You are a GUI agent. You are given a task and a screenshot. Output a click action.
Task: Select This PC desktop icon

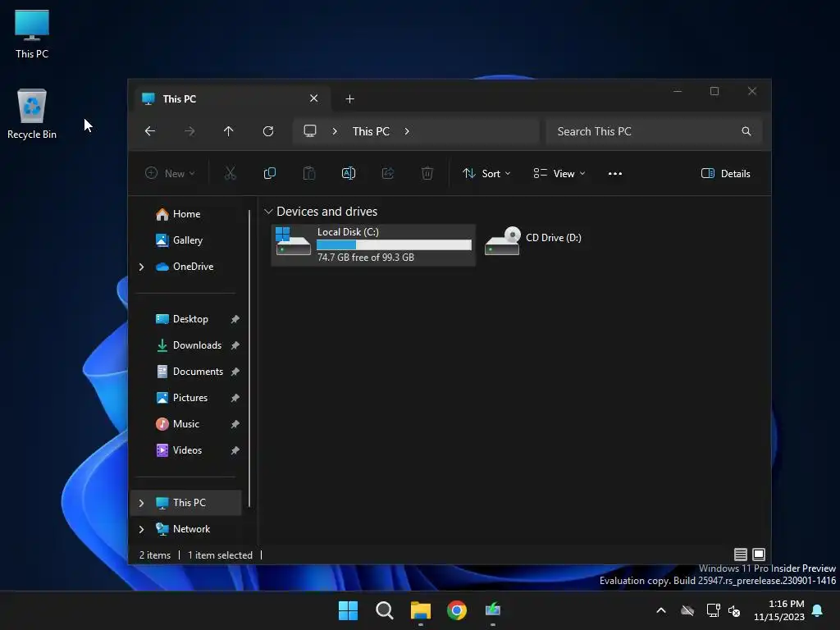click(x=32, y=34)
